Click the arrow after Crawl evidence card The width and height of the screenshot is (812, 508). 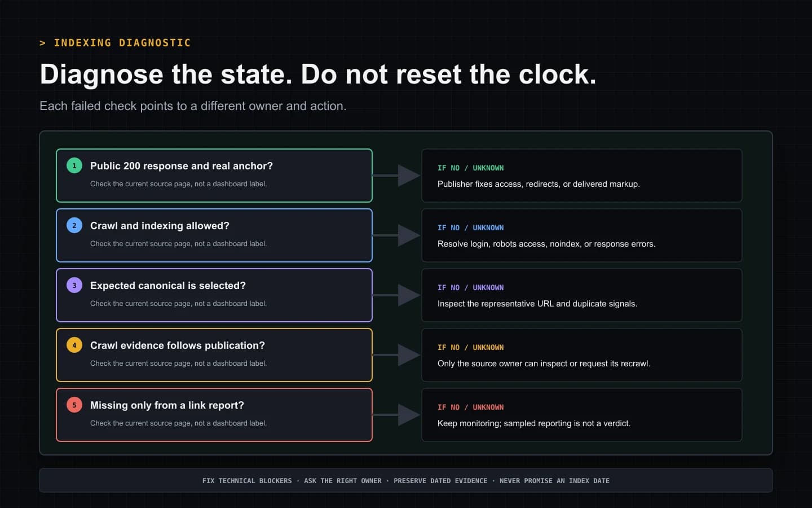pos(397,355)
